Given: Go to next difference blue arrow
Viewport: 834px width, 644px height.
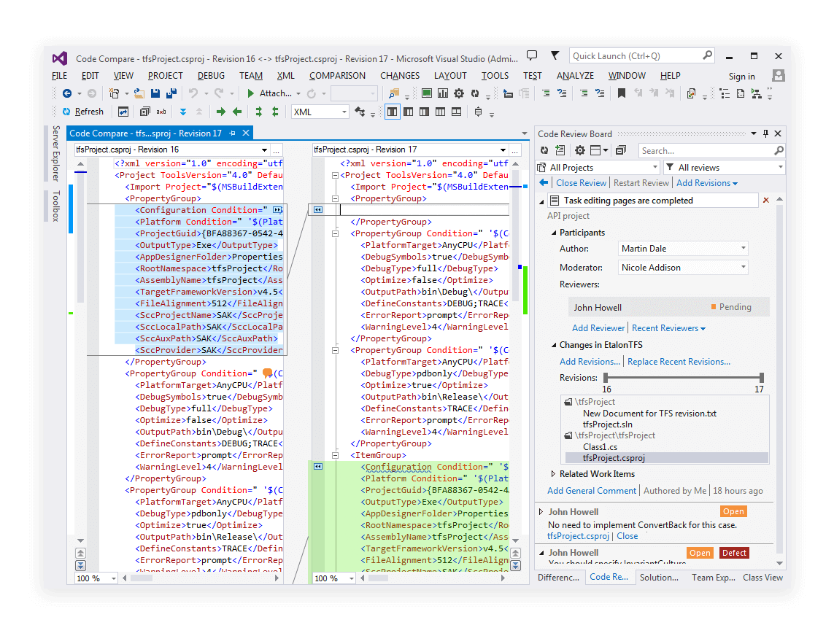Looking at the screenshot, I should click(x=183, y=112).
